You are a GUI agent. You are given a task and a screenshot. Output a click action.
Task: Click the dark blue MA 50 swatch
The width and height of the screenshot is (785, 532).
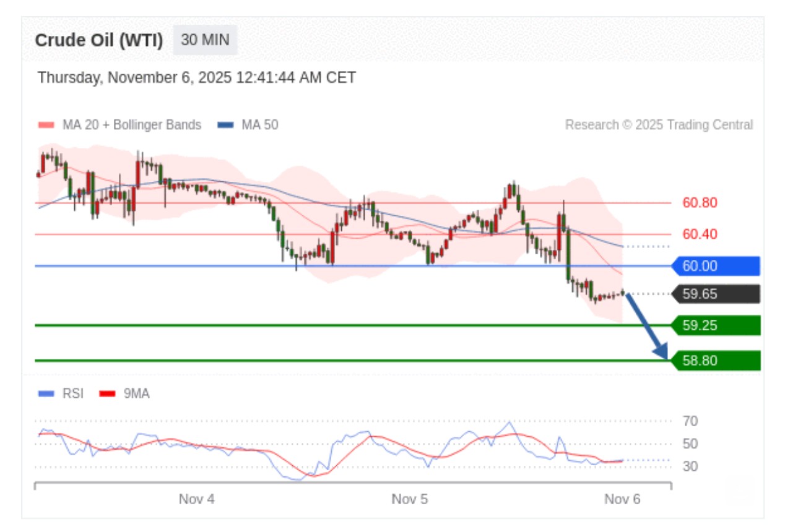click(x=225, y=125)
